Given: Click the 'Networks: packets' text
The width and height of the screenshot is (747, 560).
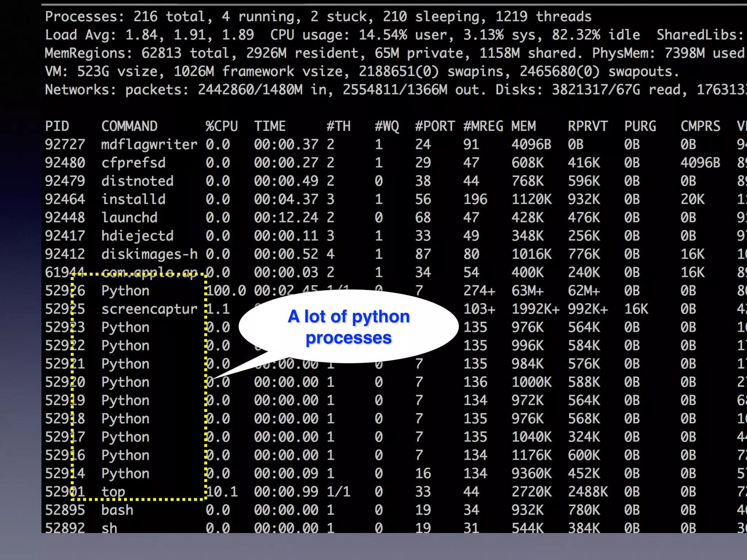Looking at the screenshot, I should pyautogui.click(x=117, y=90).
